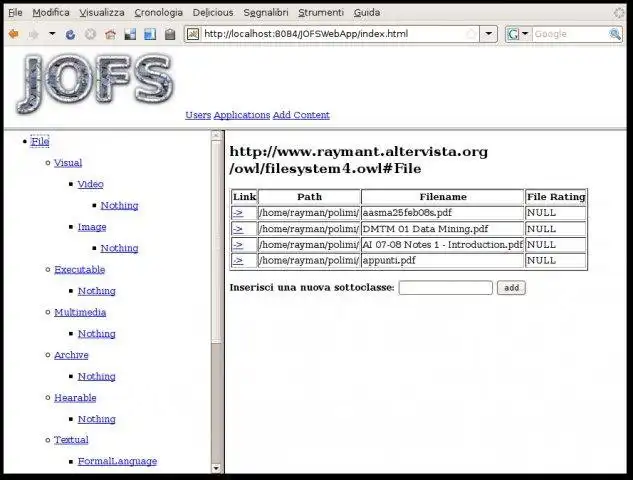Image resolution: width=633 pixels, height=480 pixels.
Task: Open the Users link
Action: click(198, 115)
